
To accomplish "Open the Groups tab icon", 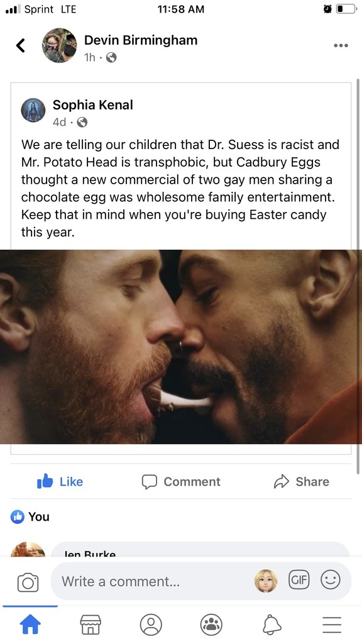I will pos(211,625).
